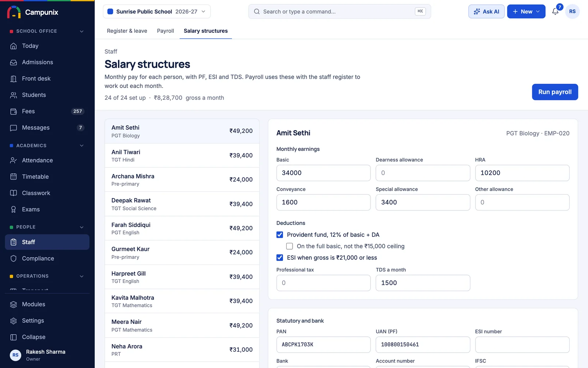Screen dimensions: 588x368
Task: Collapse the Academics section
Action: click(82, 146)
